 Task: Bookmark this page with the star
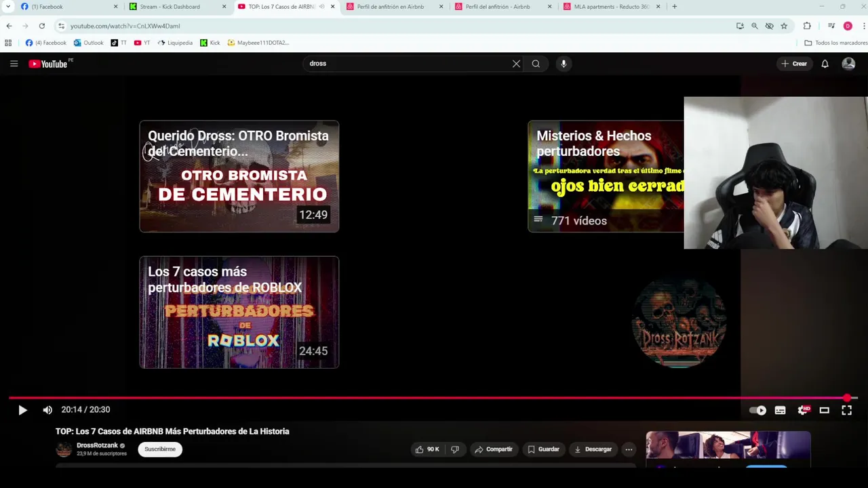[x=784, y=26]
